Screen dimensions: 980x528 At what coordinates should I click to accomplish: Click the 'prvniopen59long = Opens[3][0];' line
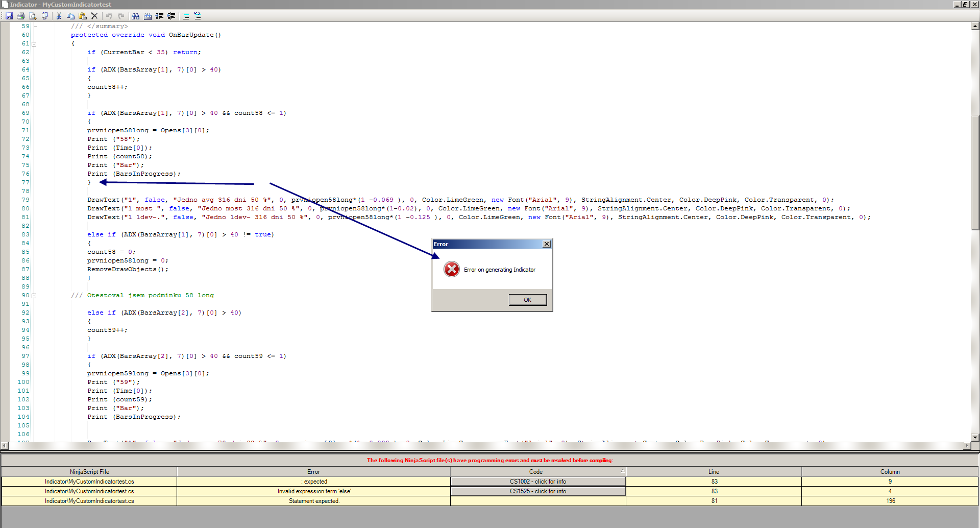pos(148,373)
